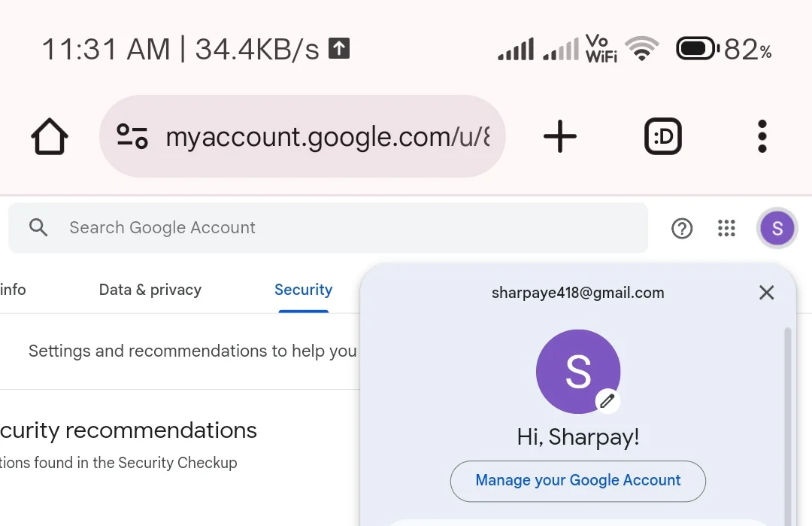Screen dimensions: 812x526
Task: Go to the partially visible info tab
Action: [13, 290]
